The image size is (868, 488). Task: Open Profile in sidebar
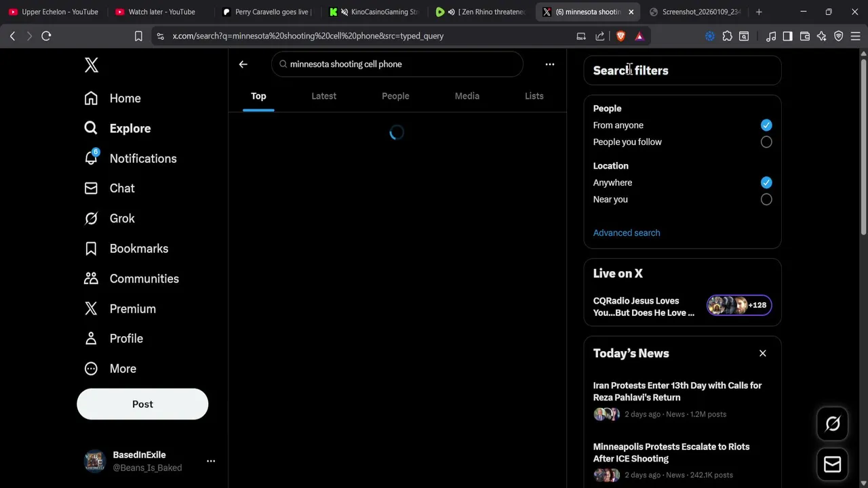[113, 338]
